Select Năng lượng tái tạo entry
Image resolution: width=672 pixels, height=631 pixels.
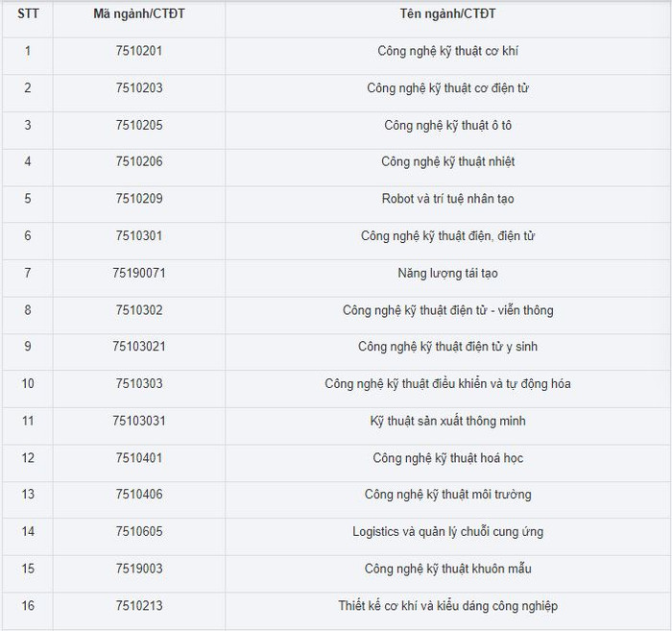click(447, 273)
